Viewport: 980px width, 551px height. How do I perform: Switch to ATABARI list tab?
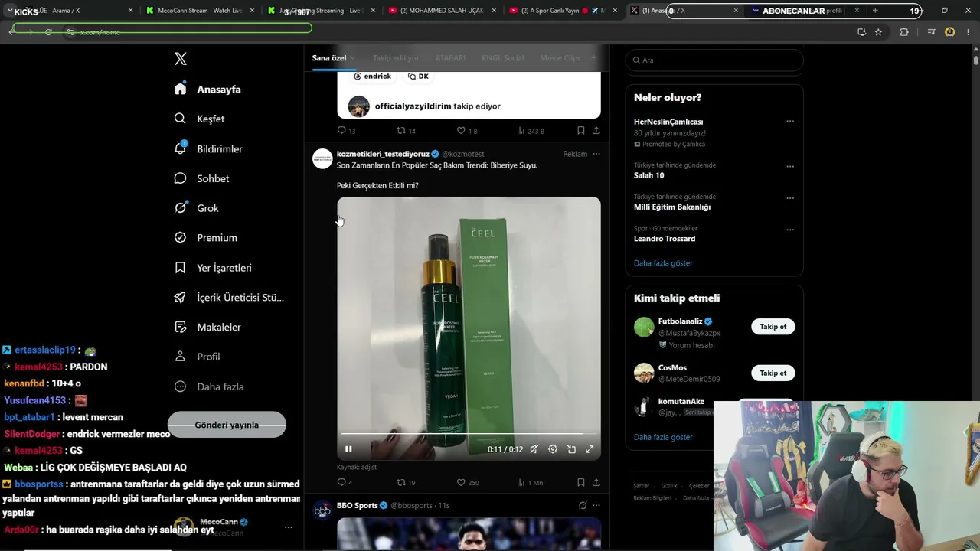tap(450, 58)
